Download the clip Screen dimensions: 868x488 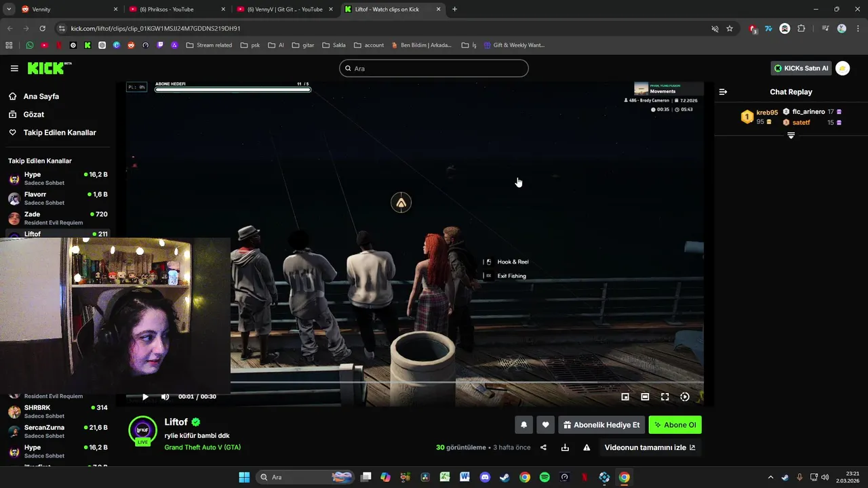click(x=565, y=447)
